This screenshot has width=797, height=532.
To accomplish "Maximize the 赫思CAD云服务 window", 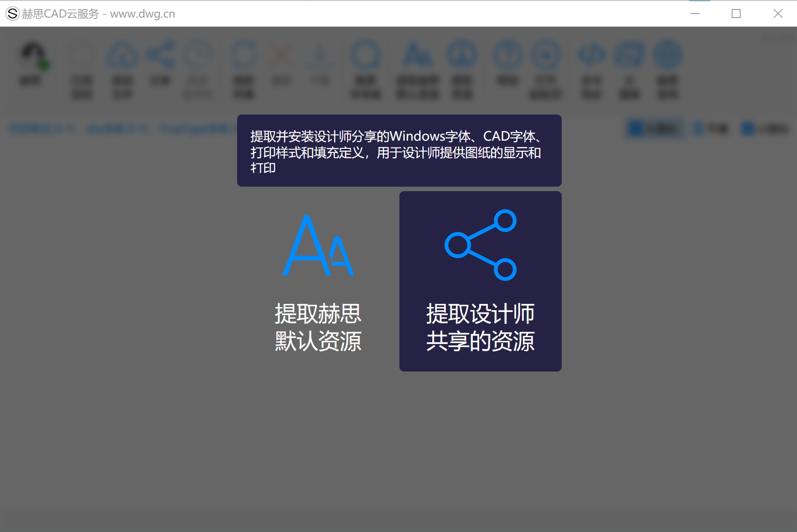I will tap(736, 14).
